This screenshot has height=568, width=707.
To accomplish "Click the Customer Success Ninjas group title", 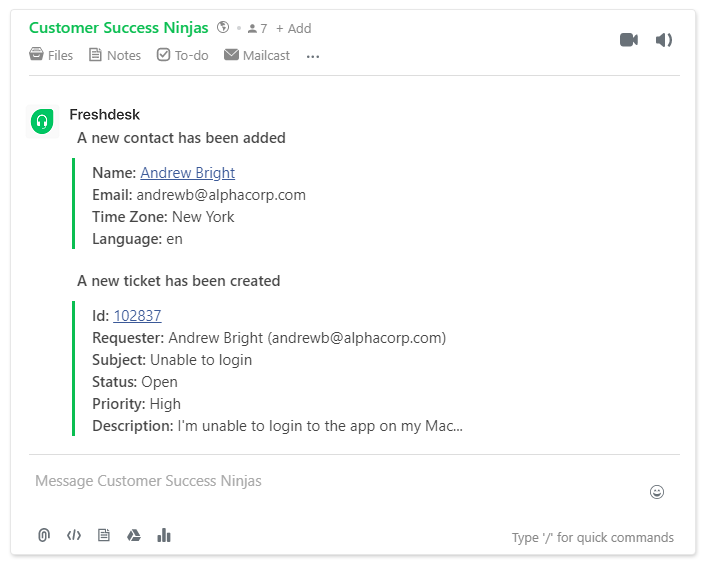I will click(x=119, y=27).
